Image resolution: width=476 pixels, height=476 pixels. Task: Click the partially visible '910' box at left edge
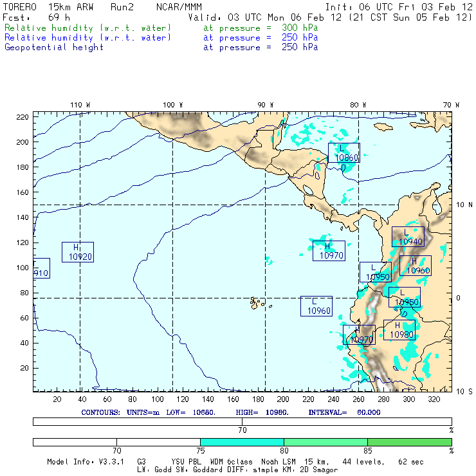point(42,268)
